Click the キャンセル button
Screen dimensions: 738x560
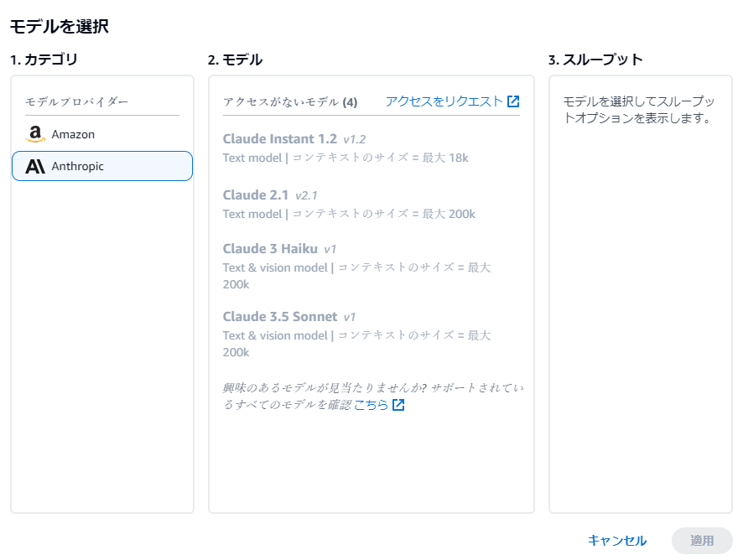[617, 541]
